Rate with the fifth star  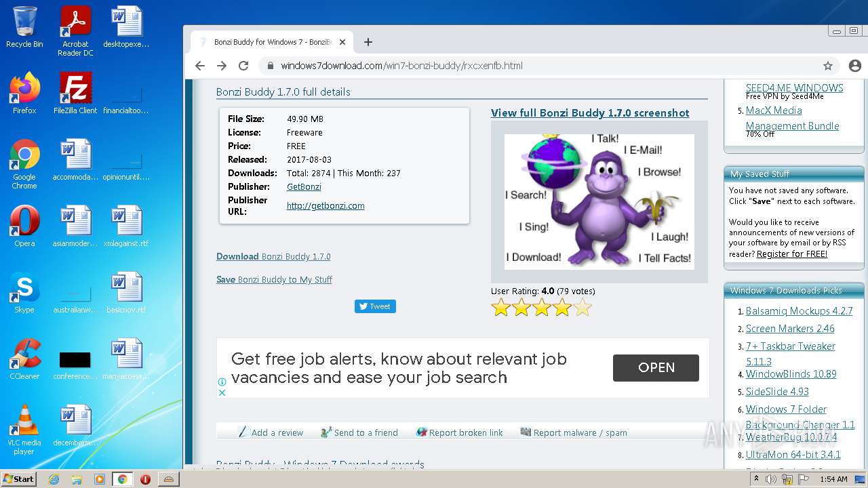click(x=583, y=308)
